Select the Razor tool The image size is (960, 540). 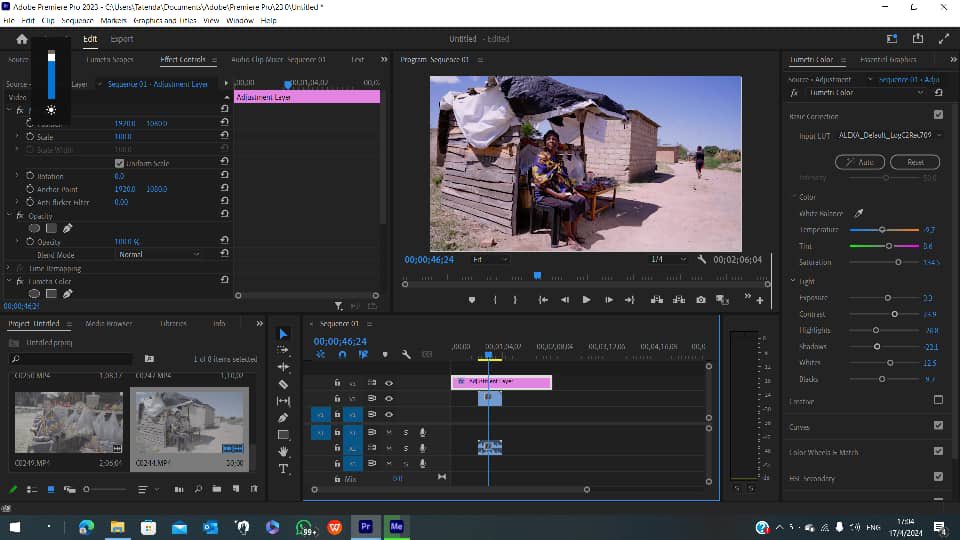click(x=283, y=384)
